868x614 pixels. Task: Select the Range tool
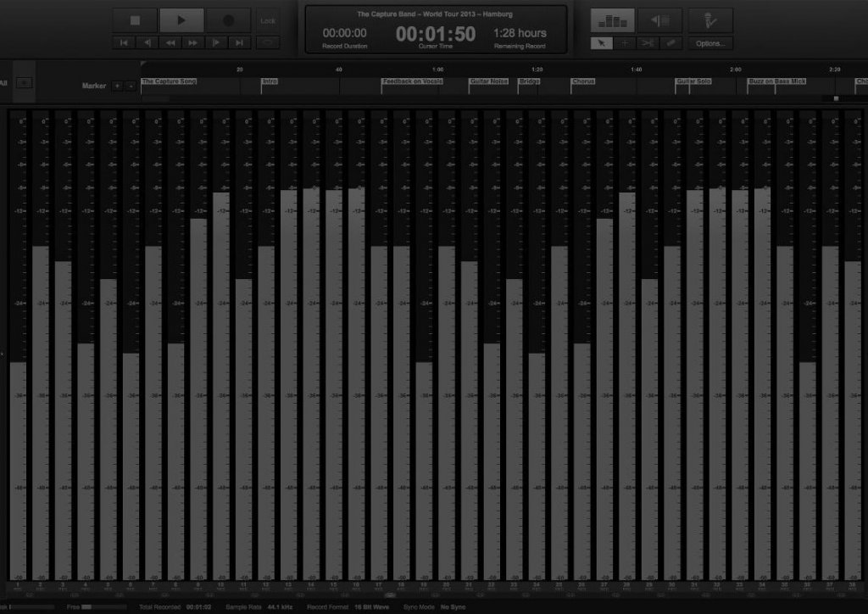625,43
